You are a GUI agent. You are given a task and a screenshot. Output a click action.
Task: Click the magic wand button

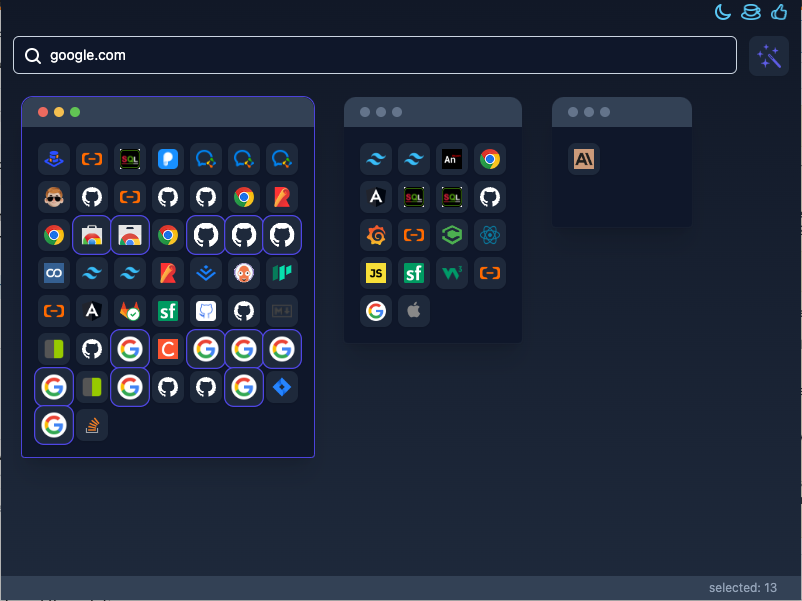pyautogui.click(x=769, y=56)
